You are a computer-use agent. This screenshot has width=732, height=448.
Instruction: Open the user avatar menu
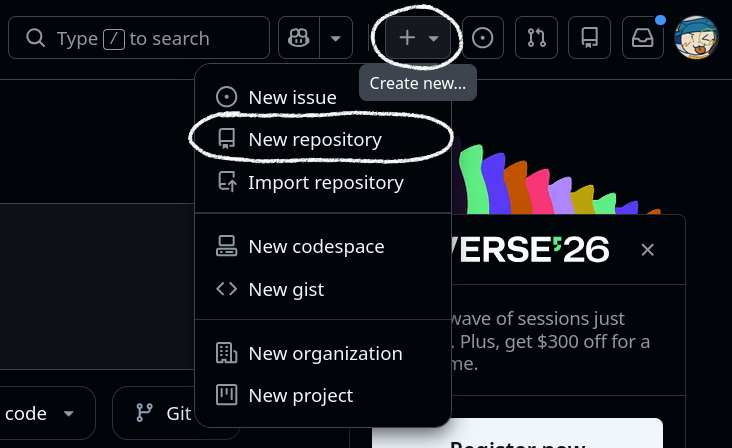pos(696,38)
